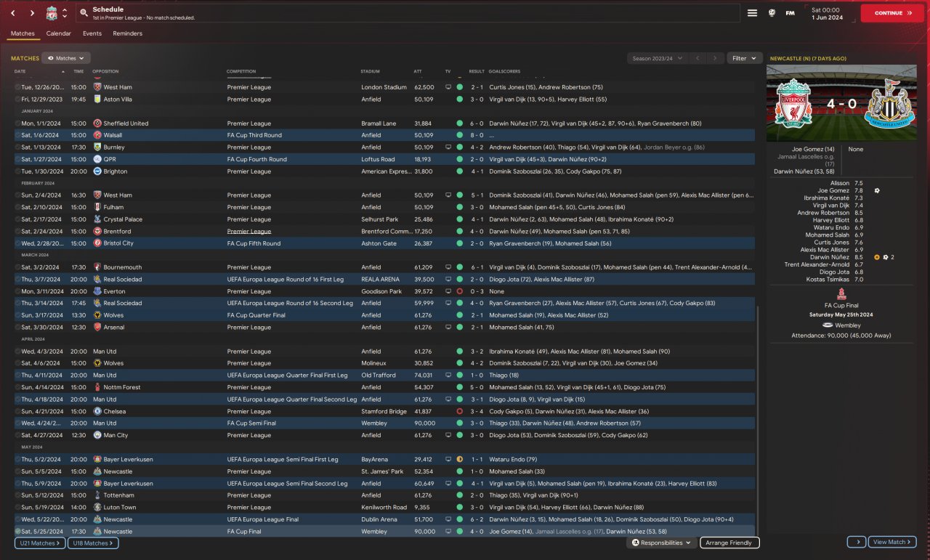Screen dimensions: 930x560
Task: Click the date showing 1 Jun 2024
Action: tap(827, 17)
